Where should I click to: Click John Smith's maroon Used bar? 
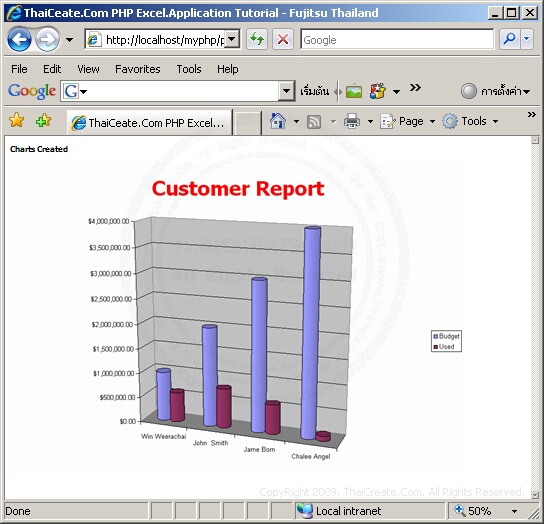coord(224,406)
